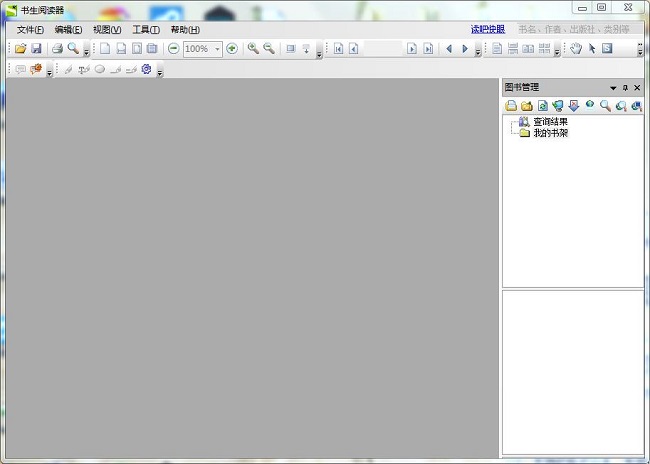Click the yellow folder icon in the library panel
Screen dimensions: 650x464
pyautogui.click(x=527, y=106)
